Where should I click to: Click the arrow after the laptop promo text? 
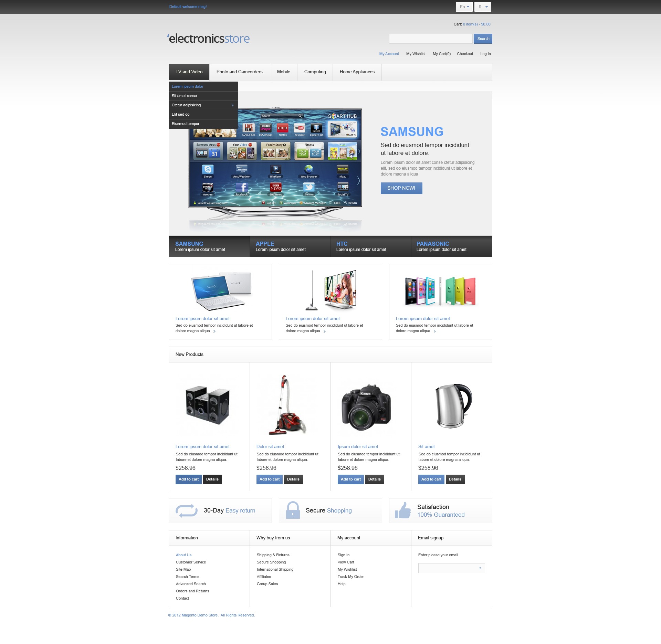[214, 331]
